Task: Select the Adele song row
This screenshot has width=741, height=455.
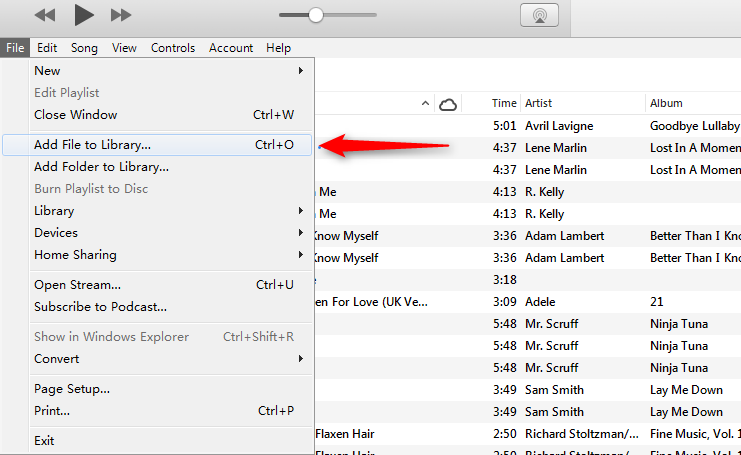Action: [x=528, y=302]
